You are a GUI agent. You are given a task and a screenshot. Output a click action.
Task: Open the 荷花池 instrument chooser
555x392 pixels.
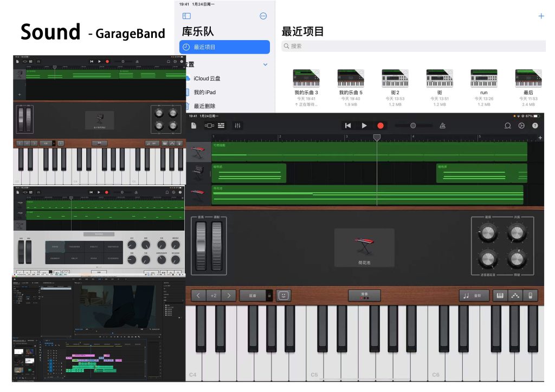click(364, 247)
